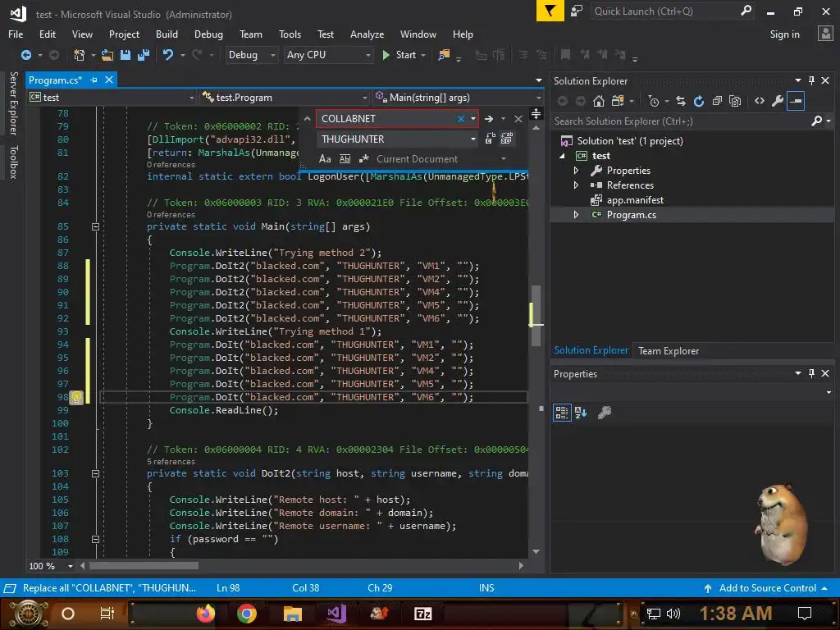Toggle Show All Files in Solution Explorer

pos(735,101)
